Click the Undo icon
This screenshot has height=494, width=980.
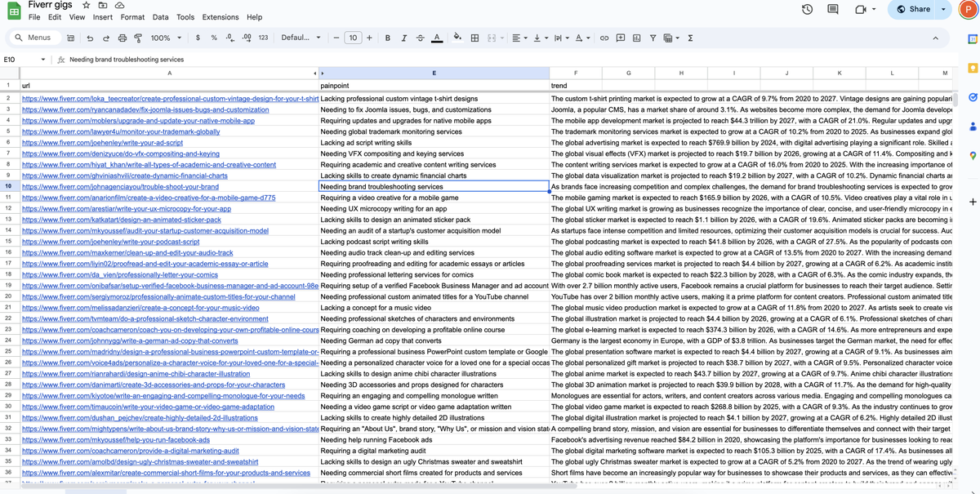[89, 38]
